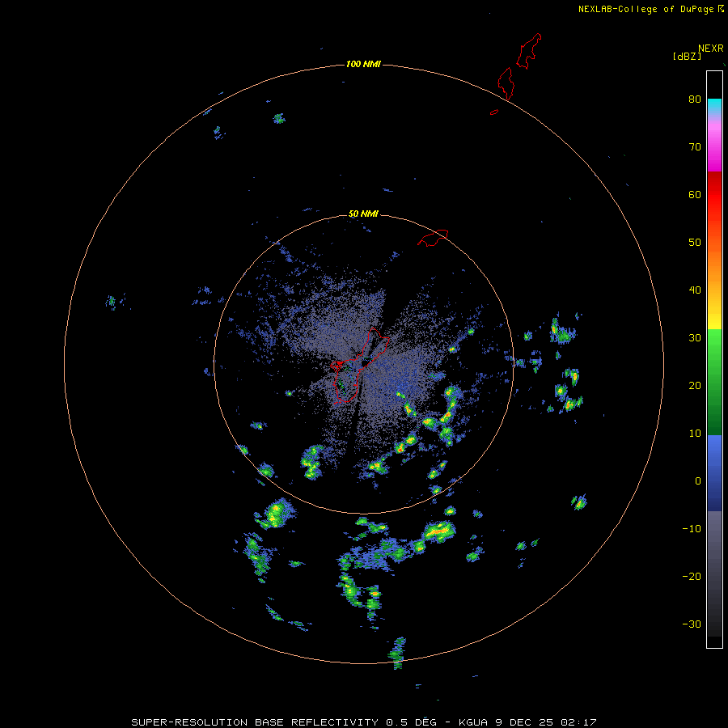Click the 100 NMI range ring label
This screenshot has height=728, width=728.
[x=362, y=64]
